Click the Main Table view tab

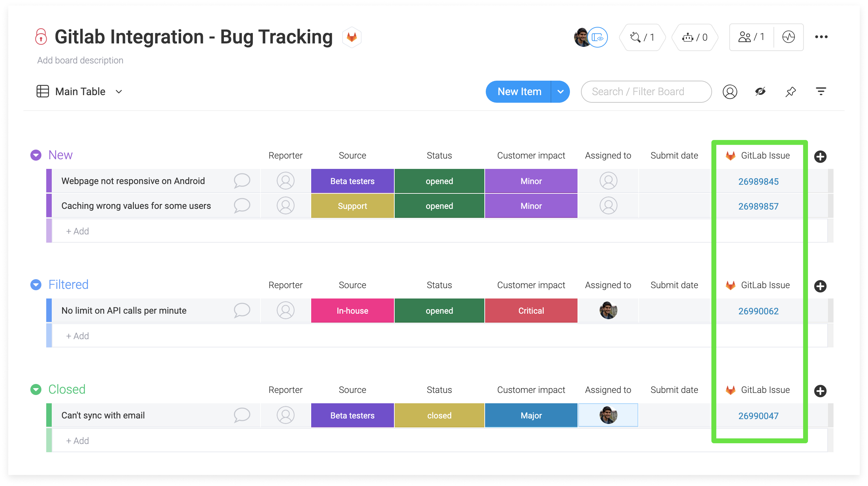80,92
